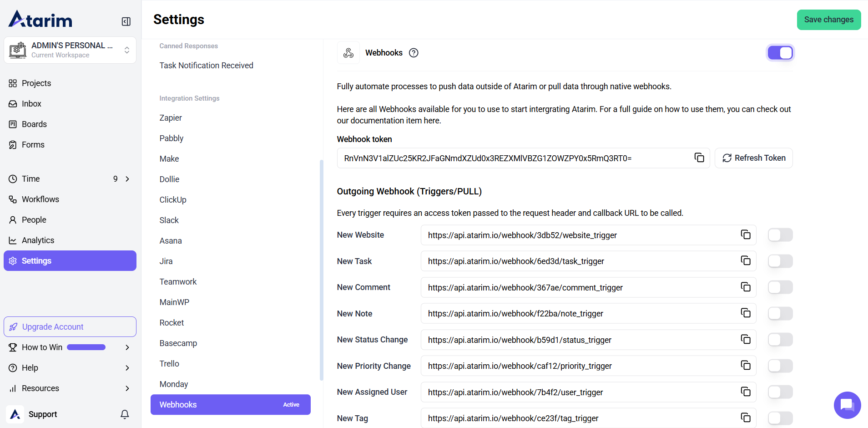Open the Slack integration settings

(x=169, y=220)
